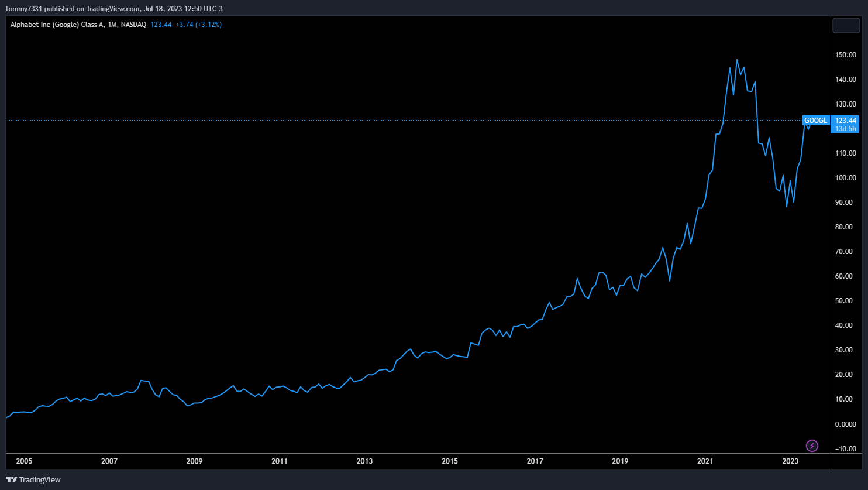Click the Alphabet Inc (Google) Class A title
This screenshot has width=868, height=490.
point(57,25)
